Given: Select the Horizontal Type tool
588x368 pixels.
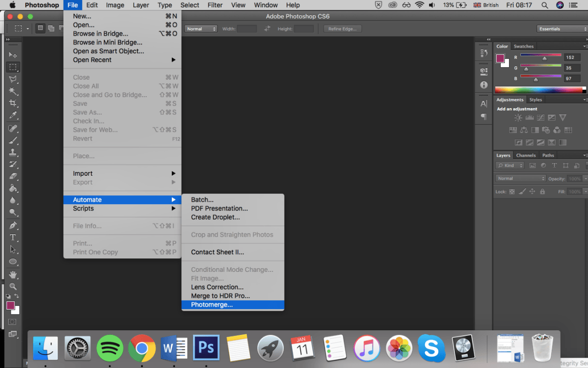Looking at the screenshot, I should pos(13,237).
